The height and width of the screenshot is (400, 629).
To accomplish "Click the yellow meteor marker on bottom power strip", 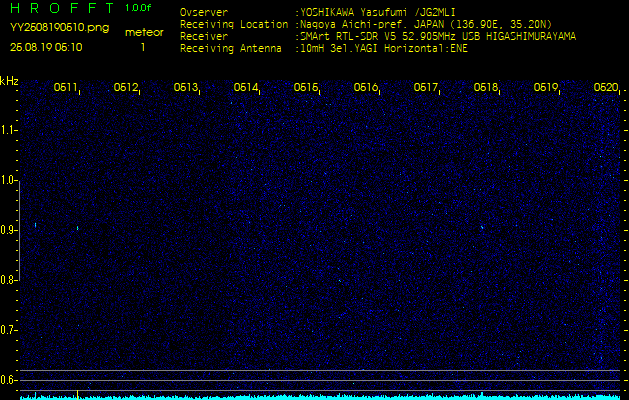I will point(77,394).
